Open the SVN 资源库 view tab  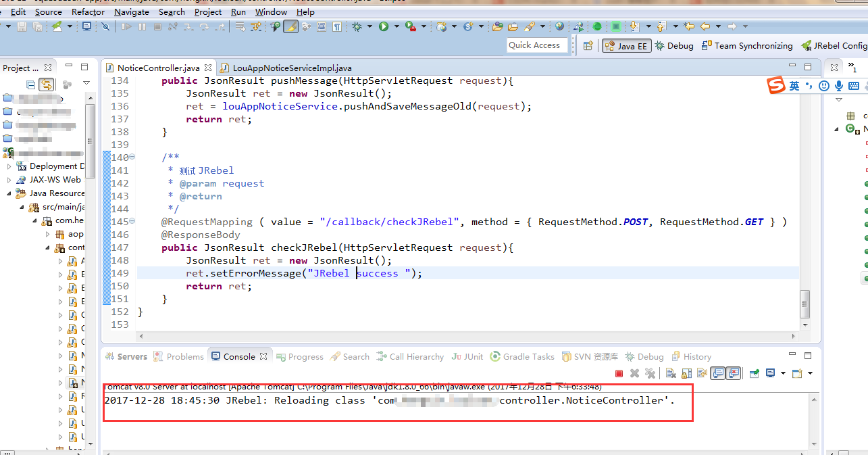pos(589,356)
